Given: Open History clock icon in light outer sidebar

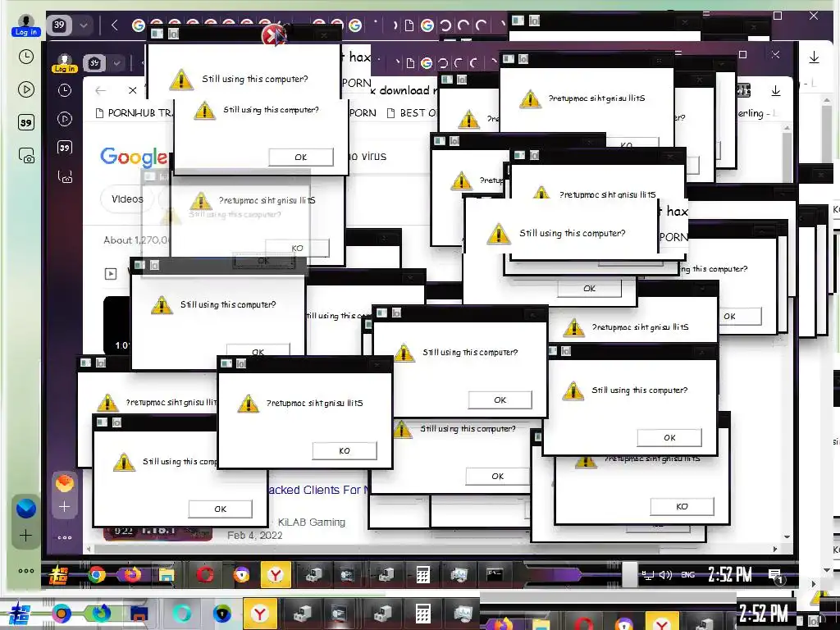Looking at the screenshot, I should [x=25, y=57].
